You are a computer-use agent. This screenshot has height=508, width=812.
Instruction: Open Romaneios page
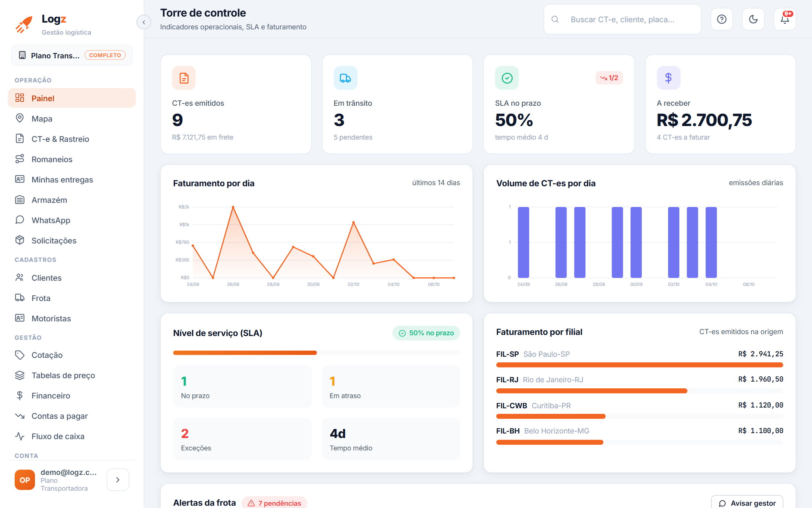pyautogui.click(x=72, y=159)
